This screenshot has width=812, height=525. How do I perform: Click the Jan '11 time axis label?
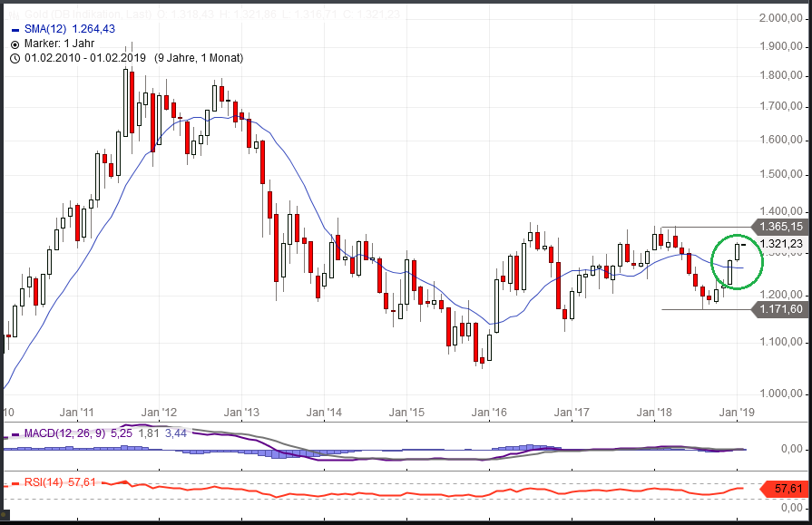coord(76,413)
